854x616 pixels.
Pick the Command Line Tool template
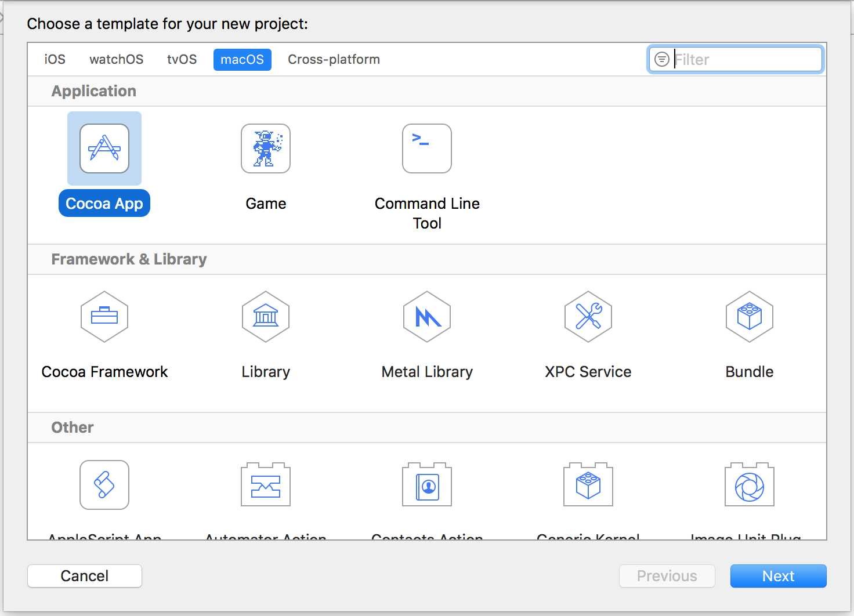pos(427,148)
